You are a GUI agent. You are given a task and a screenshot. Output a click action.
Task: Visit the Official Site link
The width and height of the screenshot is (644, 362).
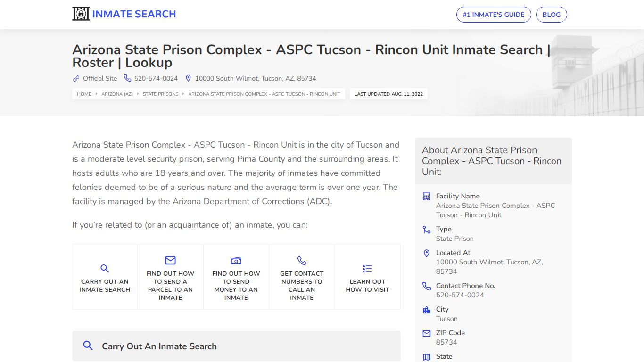pyautogui.click(x=100, y=79)
